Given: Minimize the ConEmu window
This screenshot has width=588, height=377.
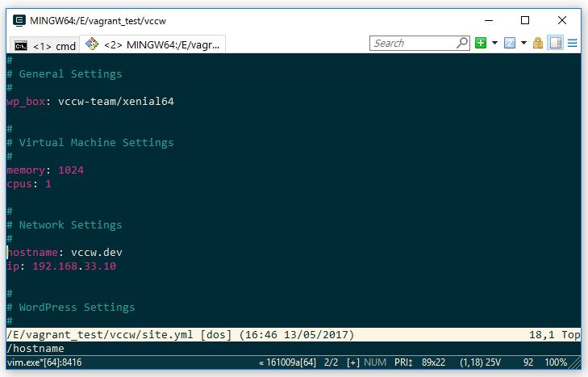Looking at the screenshot, I should [x=489, y=20].
